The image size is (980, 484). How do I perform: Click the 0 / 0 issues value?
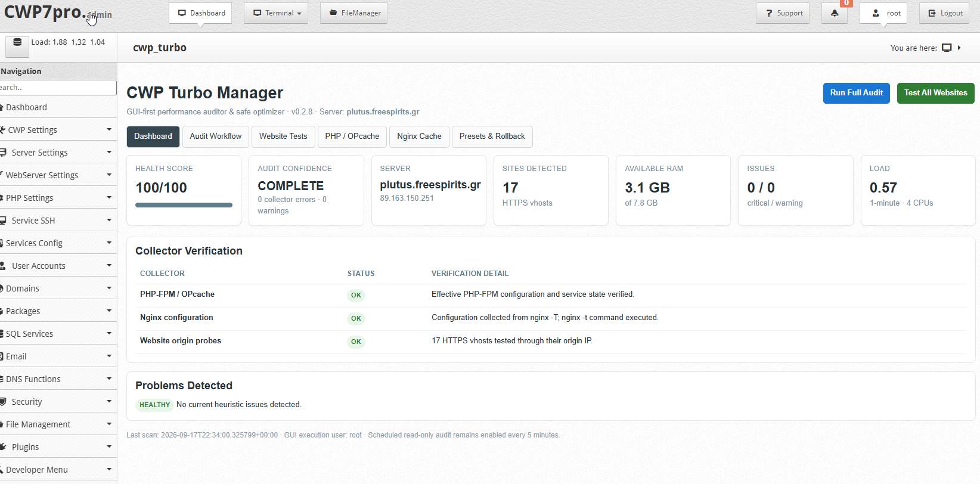coord(761,188)
